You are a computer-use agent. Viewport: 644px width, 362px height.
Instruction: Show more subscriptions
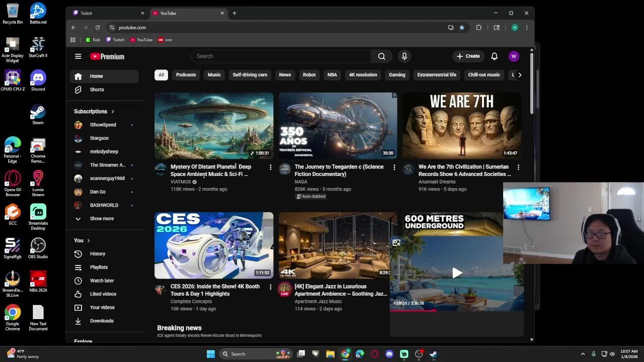(x=104, y=219)
